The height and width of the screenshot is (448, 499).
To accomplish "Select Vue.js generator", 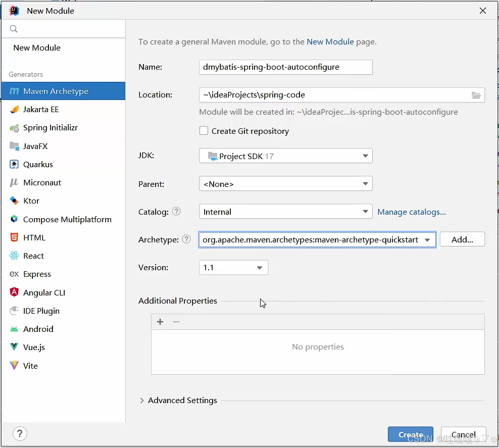I will [x=63, y=347].
